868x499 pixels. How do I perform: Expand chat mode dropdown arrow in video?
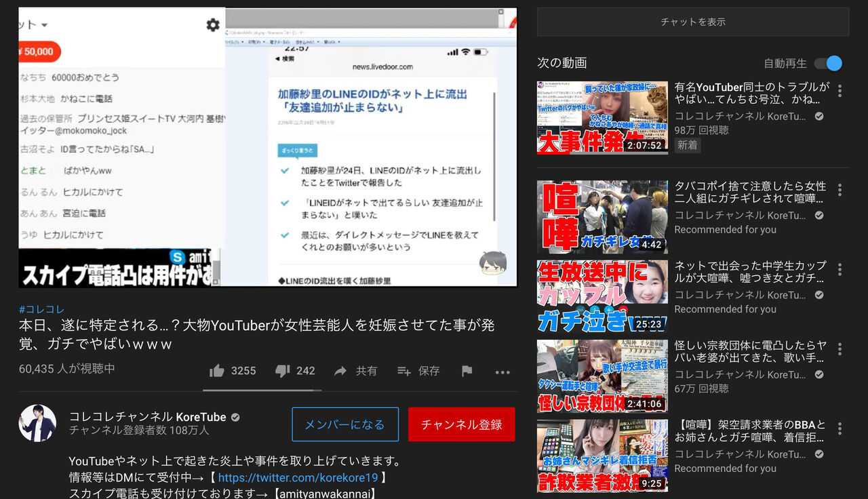tap(44, 25)
